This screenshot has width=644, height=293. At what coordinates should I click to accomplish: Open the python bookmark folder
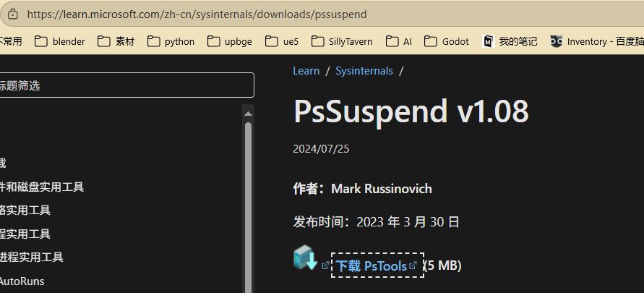pyautogui.click(x=171, y=41)
